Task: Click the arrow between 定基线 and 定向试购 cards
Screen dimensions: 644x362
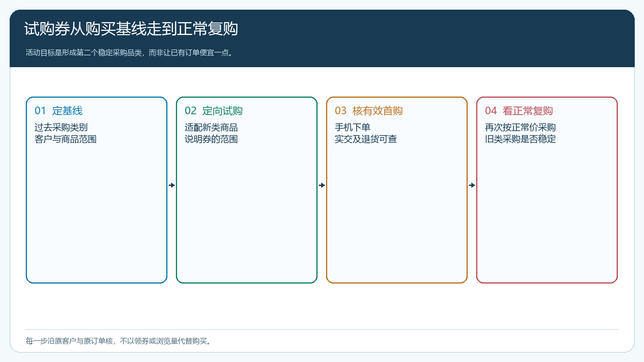Action: pyautogui.click(x=172, y=185)
